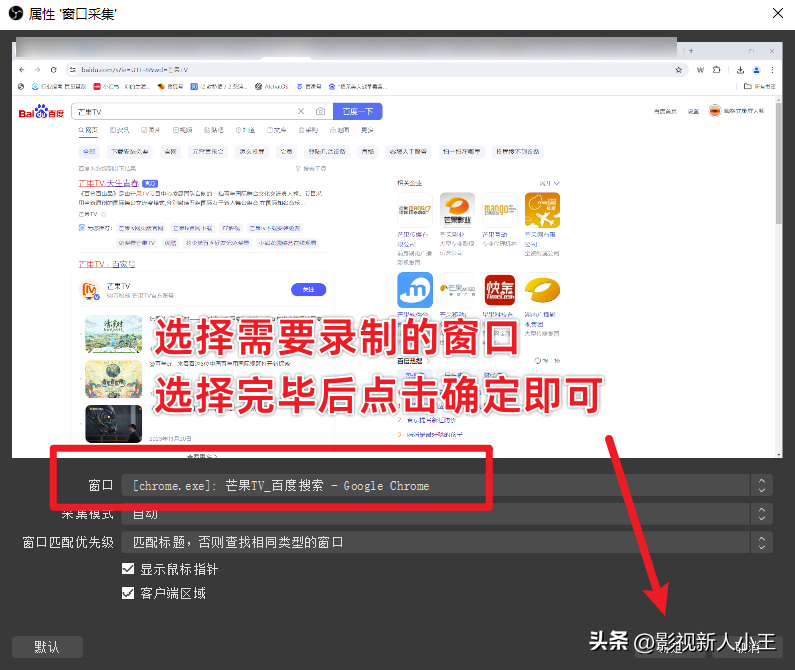Viewport: 795px width, 670px height.
Task: Click the downloads icon in Chrome preview
Action: [740, 70]
